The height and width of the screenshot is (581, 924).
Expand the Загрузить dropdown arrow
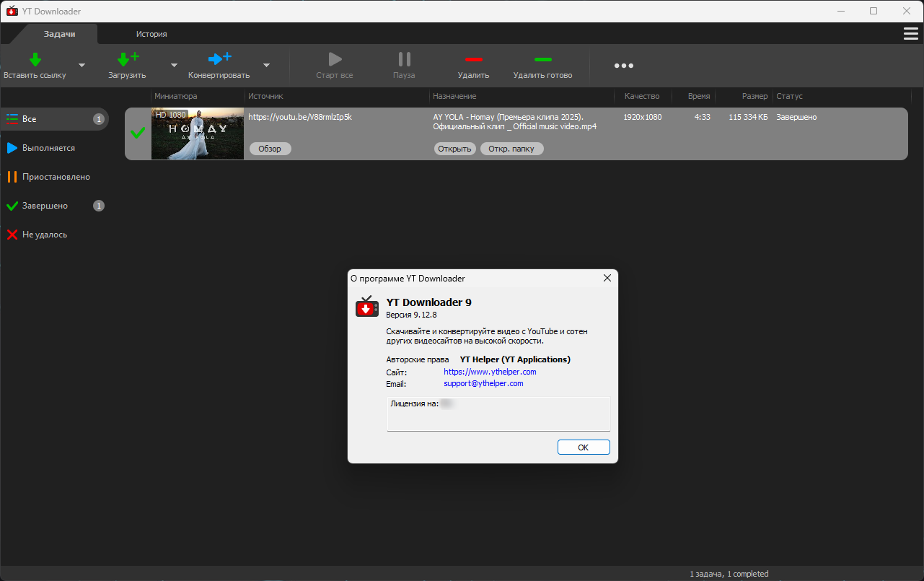click(174, 65)
